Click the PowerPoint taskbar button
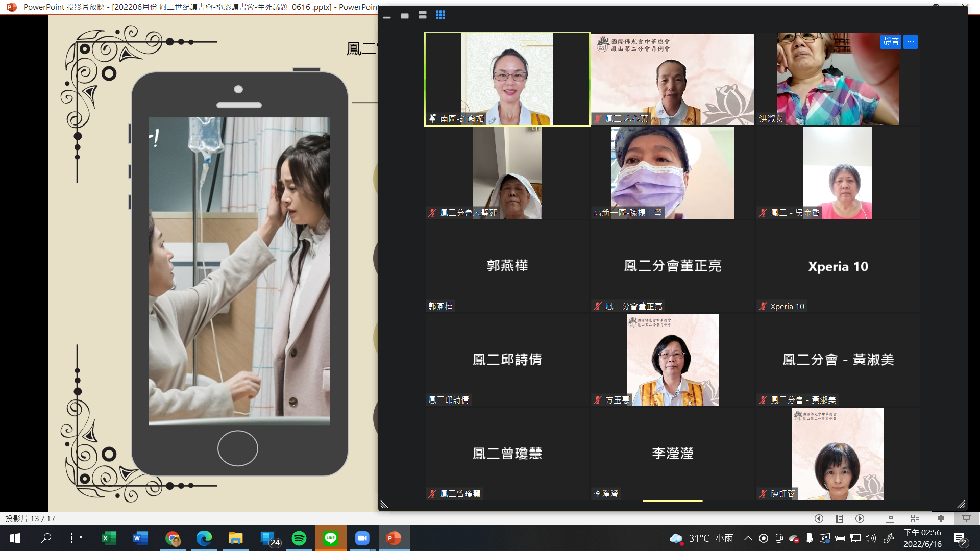 click(394, 538)
